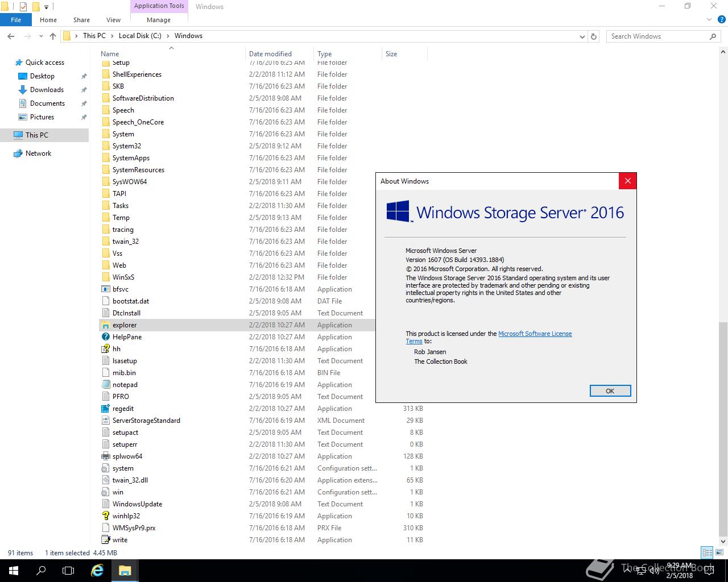Open Task View on the taskbar

[68, 571]
